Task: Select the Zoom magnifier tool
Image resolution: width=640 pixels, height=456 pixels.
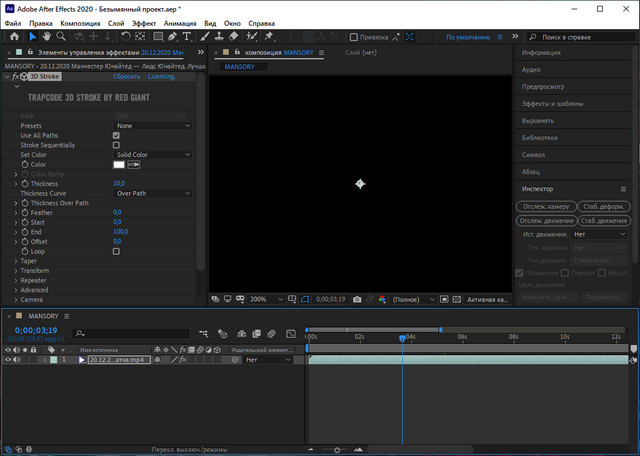Action: [62, 36]
